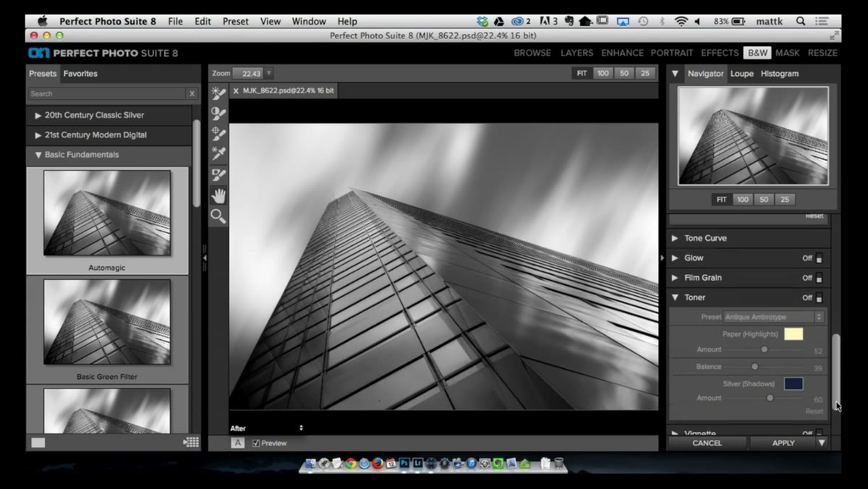
Task: Click the Toner Reset link
Action: [x=814, y=411]
